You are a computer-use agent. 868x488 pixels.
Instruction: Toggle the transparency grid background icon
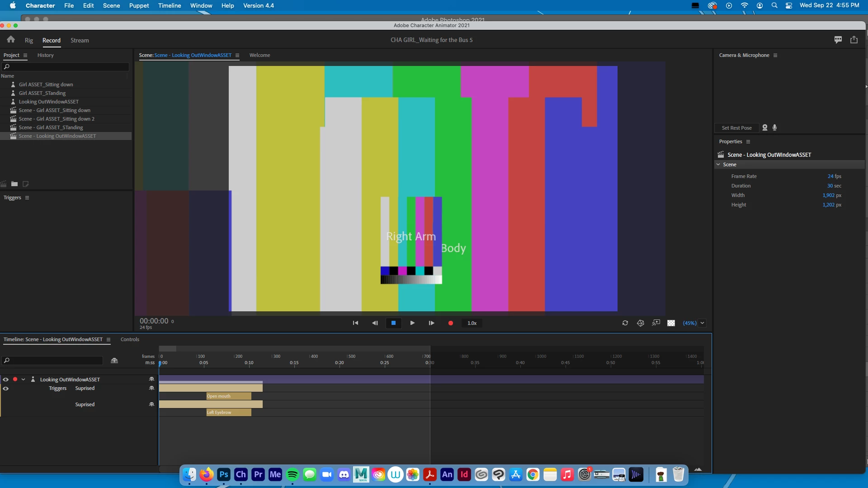pyautogui.click(x=671, y=323)
